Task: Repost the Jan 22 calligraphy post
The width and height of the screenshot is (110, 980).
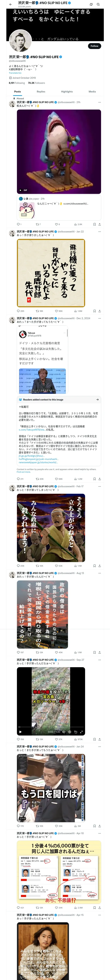Action: pos(39,311)
